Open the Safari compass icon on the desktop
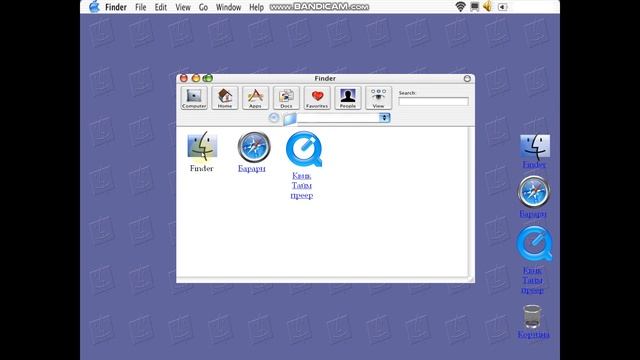The height and width of the screenshot is (360, 640). (534, 192)
